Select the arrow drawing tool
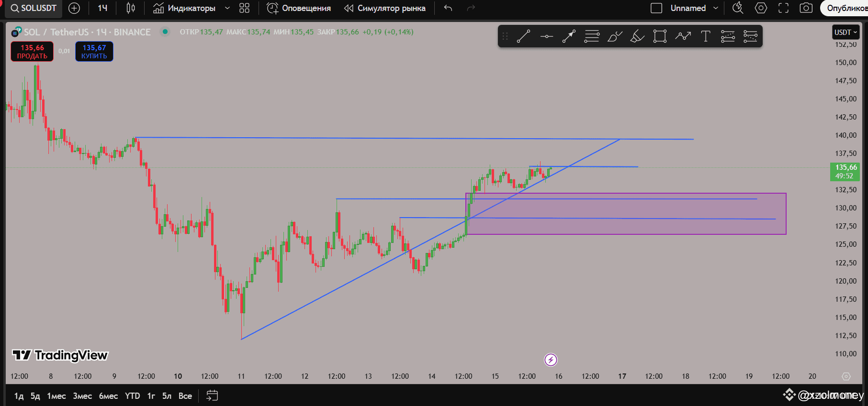Image resolution: width=868 pixels, height=406 pixels. pos(569,36)
